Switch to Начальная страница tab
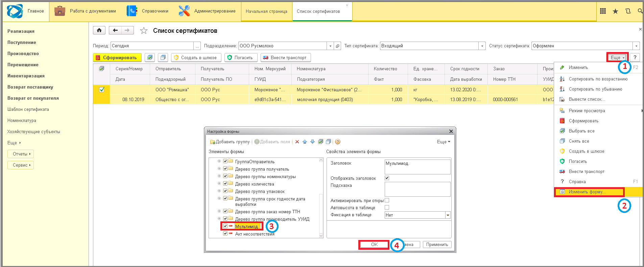 point(266,11)
